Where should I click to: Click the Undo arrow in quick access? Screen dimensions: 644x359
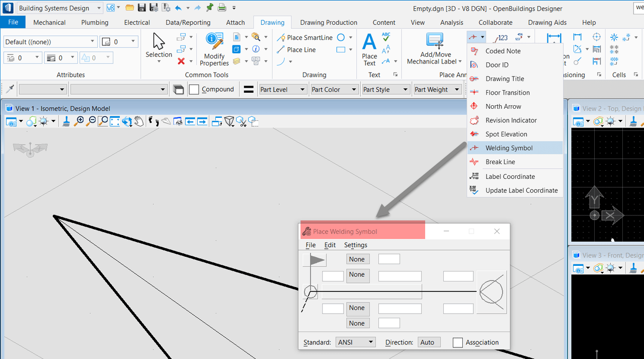click(x=178, y=8)
